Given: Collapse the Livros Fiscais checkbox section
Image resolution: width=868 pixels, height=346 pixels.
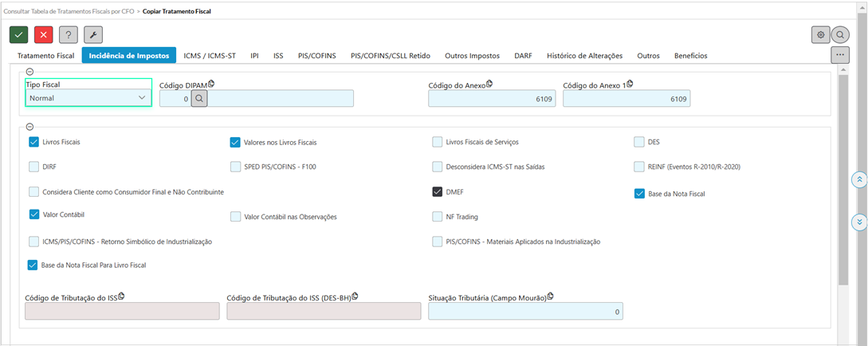Looking at the screenshot, I should (x=29, y=126).
